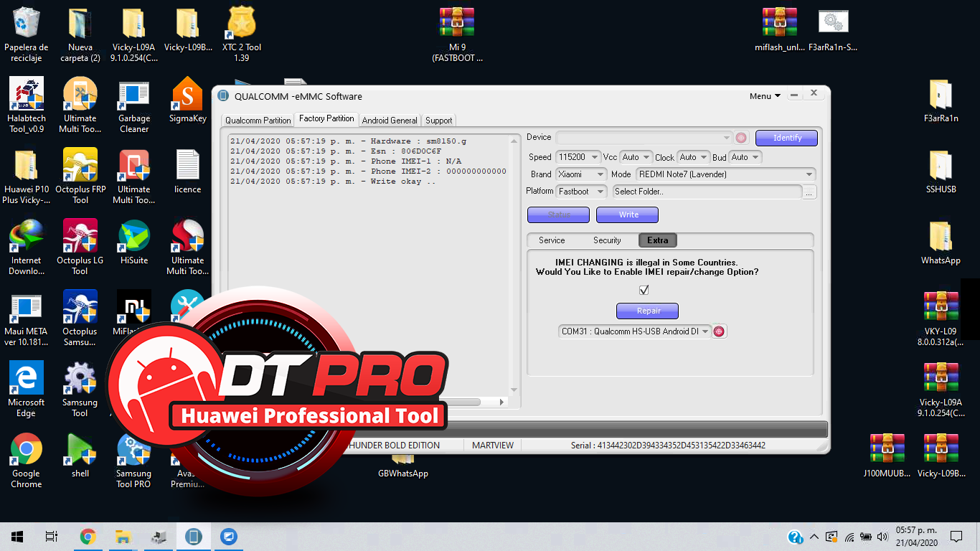This screenshot has height=551, width=980.
Task: Select the Garbage Cleaner desktop shortcut
Action: point(134,105)
